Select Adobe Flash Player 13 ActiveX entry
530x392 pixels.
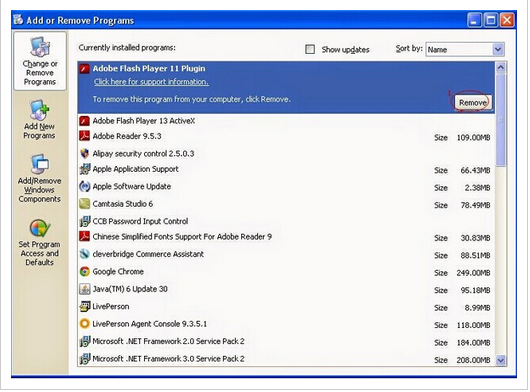click(x=286, y=121)
